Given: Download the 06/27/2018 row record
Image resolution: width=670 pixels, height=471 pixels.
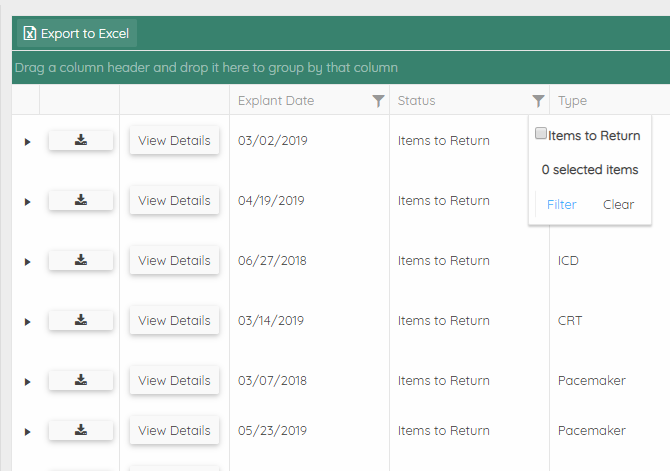Looking at the screenshot, I should [81, 261].
